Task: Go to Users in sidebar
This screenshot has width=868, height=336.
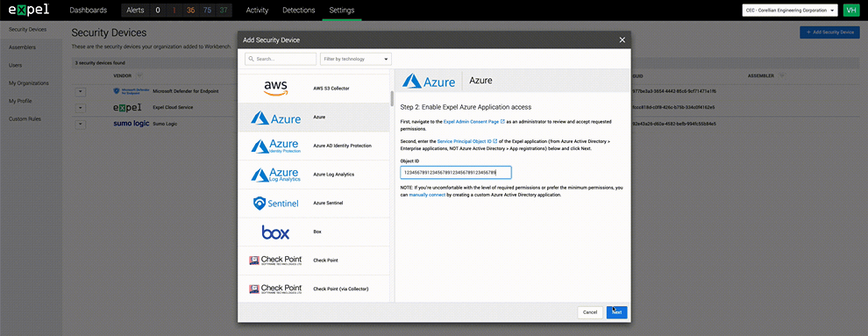Action: click(16, 65)
